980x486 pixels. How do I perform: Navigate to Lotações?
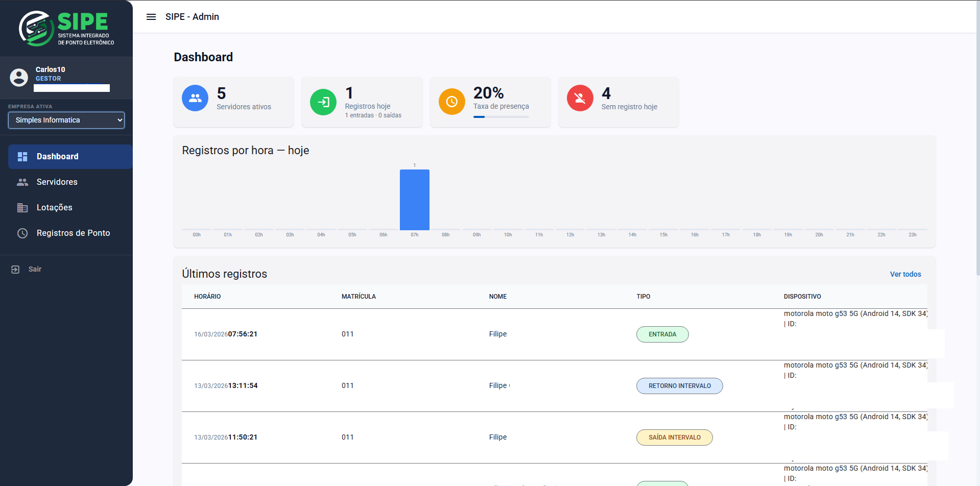coord(70,208)
